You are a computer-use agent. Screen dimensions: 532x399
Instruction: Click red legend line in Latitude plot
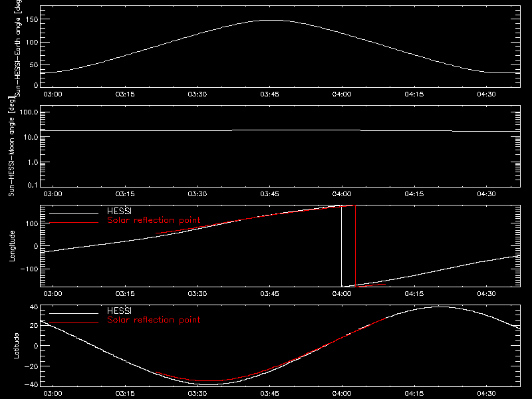(74, 323)
